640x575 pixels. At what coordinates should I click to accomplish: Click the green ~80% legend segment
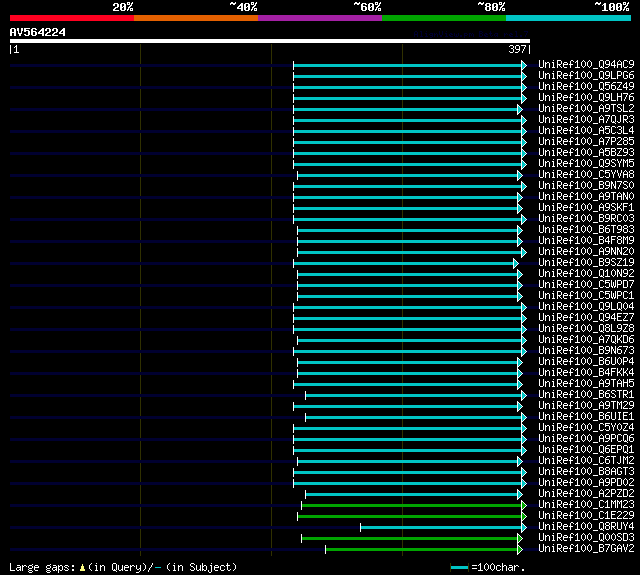(x=444, y=18)
